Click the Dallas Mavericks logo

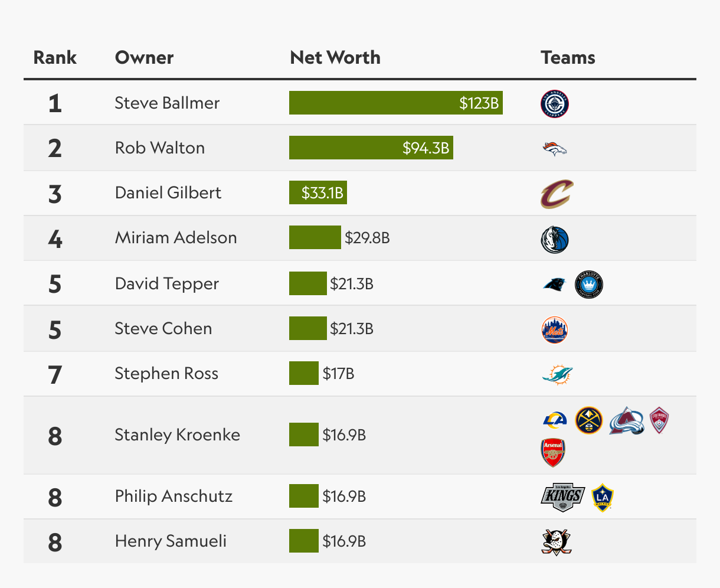pos(555,240)
